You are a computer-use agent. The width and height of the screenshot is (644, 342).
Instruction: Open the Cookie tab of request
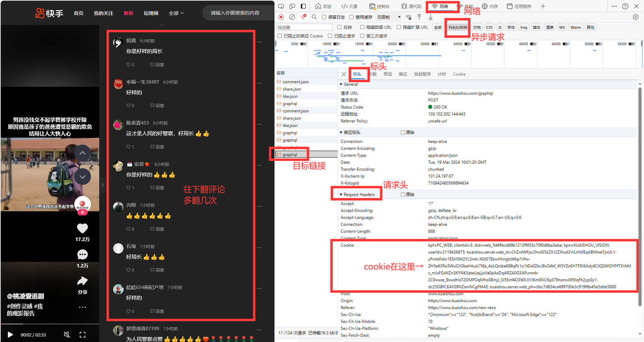coord(459,74)
